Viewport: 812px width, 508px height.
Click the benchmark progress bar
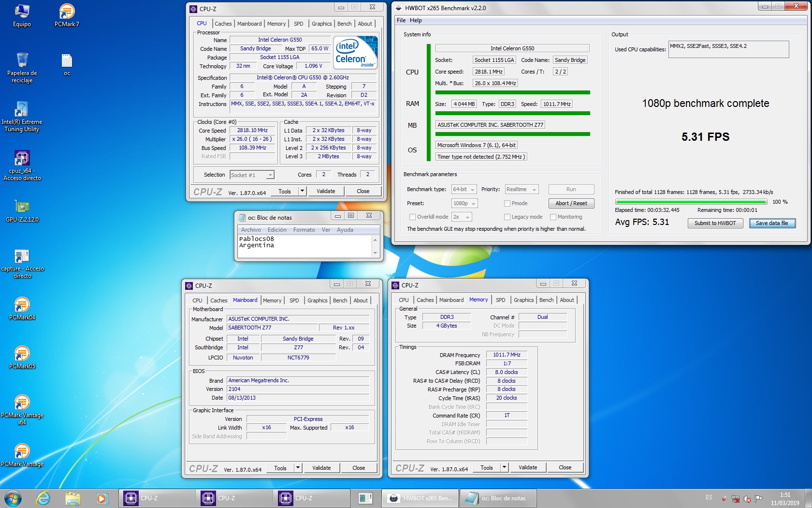(x=691, y=202)
